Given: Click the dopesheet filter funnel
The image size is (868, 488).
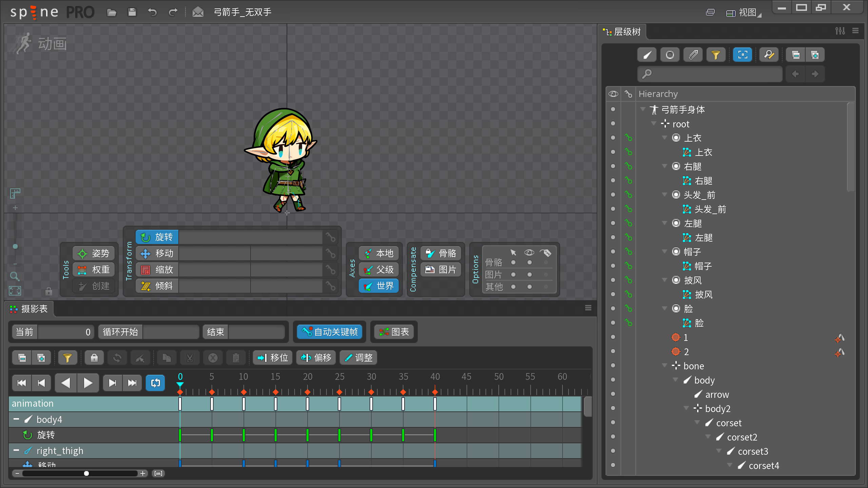Looking at the screenshot, I should click(67, 358).
